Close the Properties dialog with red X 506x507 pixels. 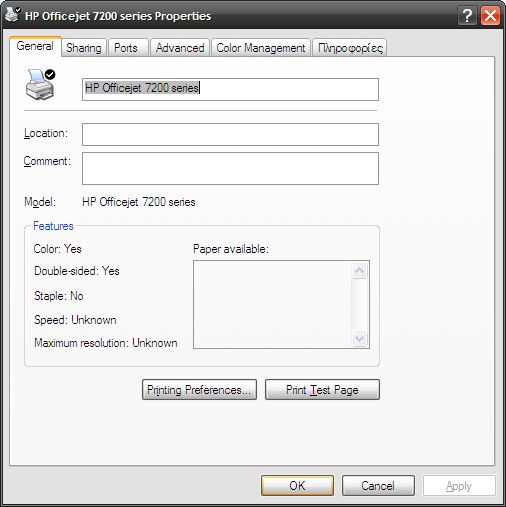490,15
